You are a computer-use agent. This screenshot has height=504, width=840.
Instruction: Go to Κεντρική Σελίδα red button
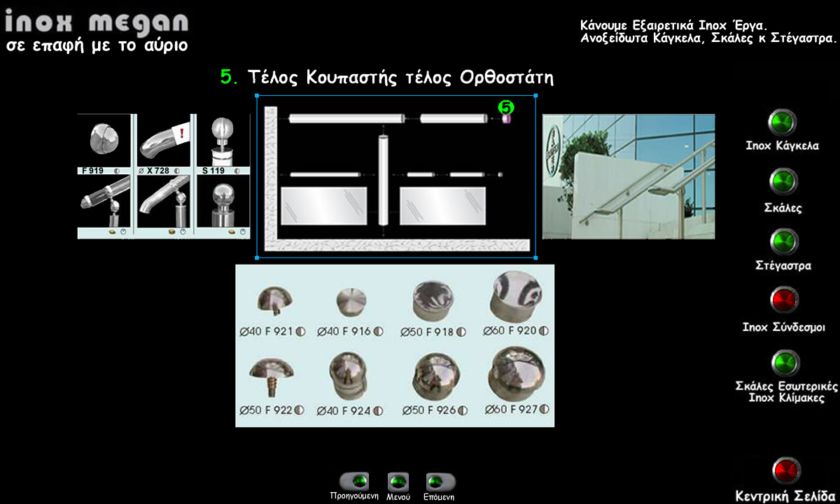pyautogui.click(x=785, y=470)
